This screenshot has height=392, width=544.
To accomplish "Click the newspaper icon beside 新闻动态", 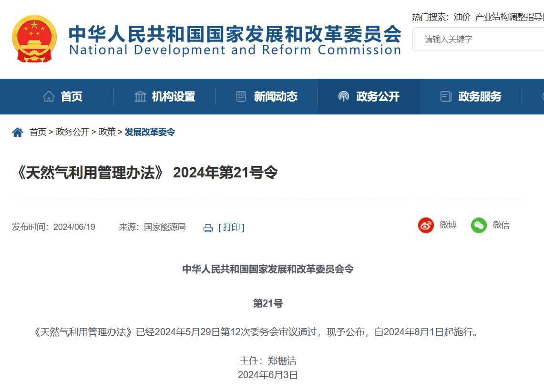I will click(241, 96).
